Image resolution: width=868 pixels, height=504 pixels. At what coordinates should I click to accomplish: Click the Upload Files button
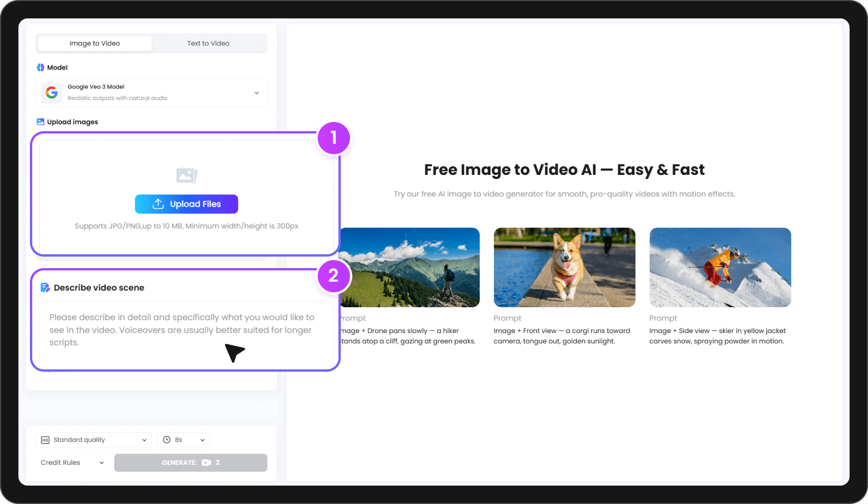point(186,204)
